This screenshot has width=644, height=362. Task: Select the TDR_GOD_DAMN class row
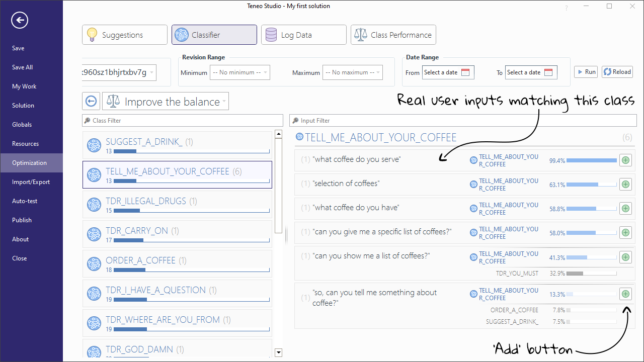(177, 348)
